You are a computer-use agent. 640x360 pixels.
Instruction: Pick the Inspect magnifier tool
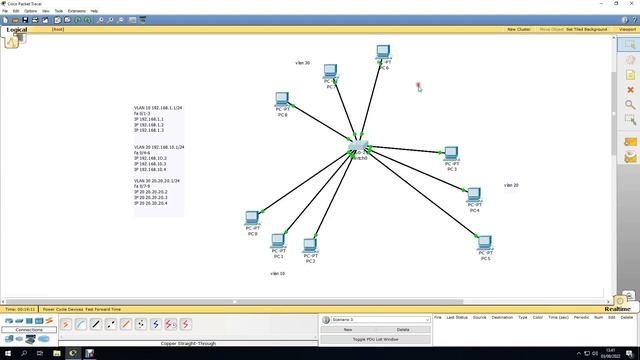point(630,104)
